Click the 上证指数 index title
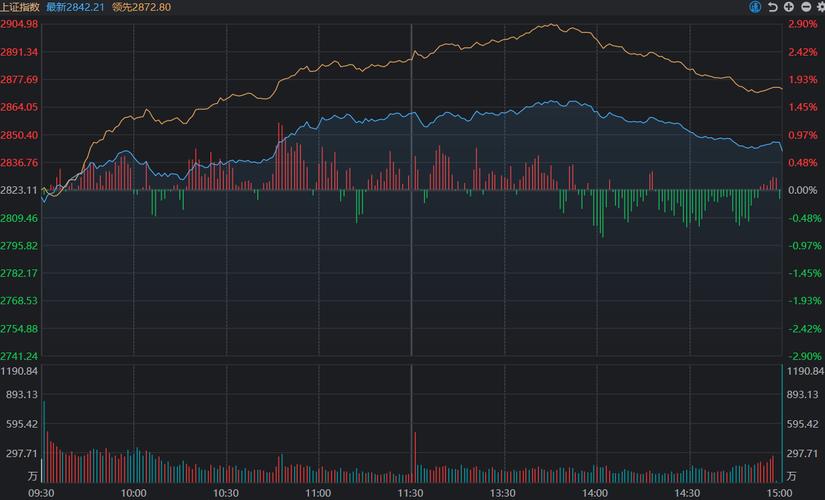825x500 pixels. point(20,7)
